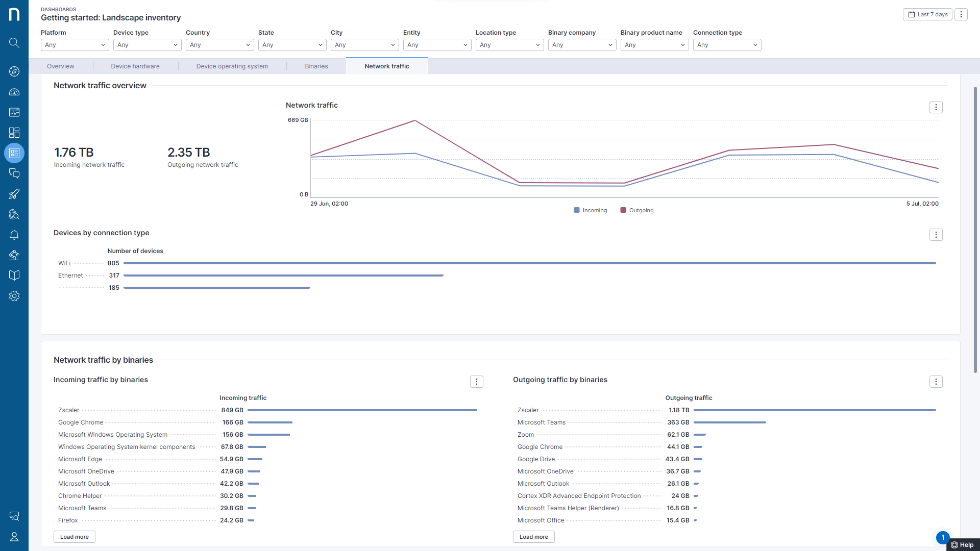The height and width of the screenshot is (551, 980).
Task: Expand the Platform filter dropdown
Action: point(75,45)
